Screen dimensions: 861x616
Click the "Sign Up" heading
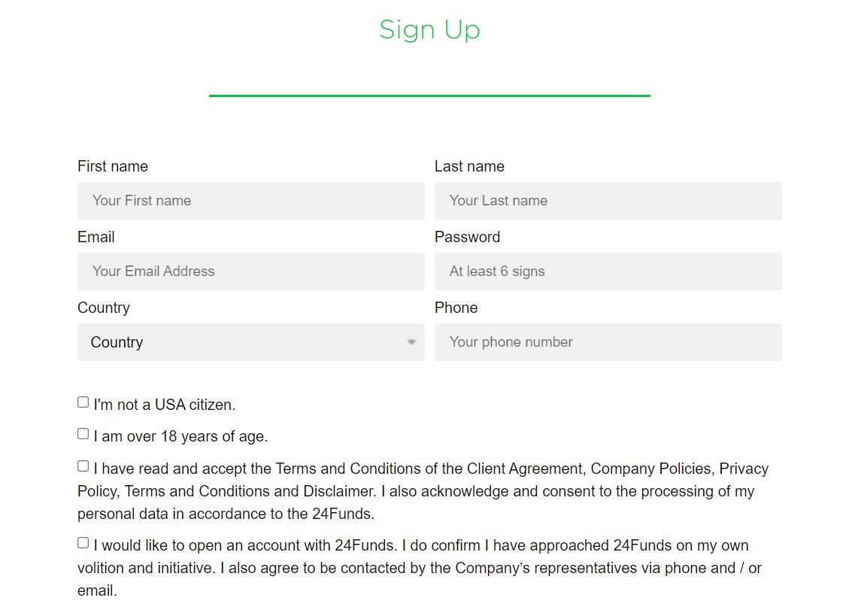[429, 30]
